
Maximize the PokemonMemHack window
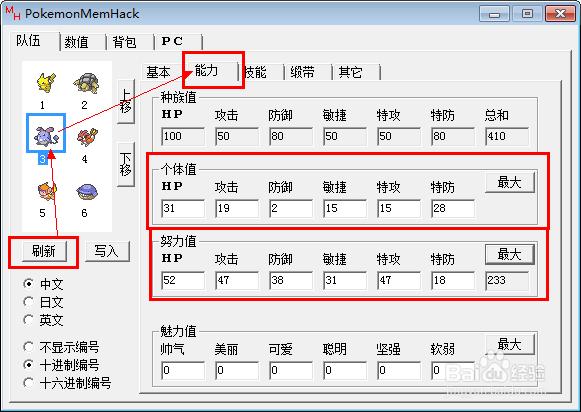pyautogui.click(x=528, y=14)
